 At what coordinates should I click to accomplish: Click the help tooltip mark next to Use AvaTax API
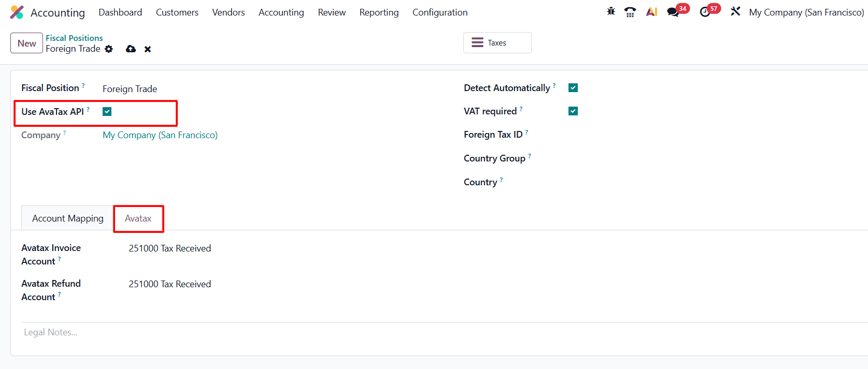[x=88, y=109]
